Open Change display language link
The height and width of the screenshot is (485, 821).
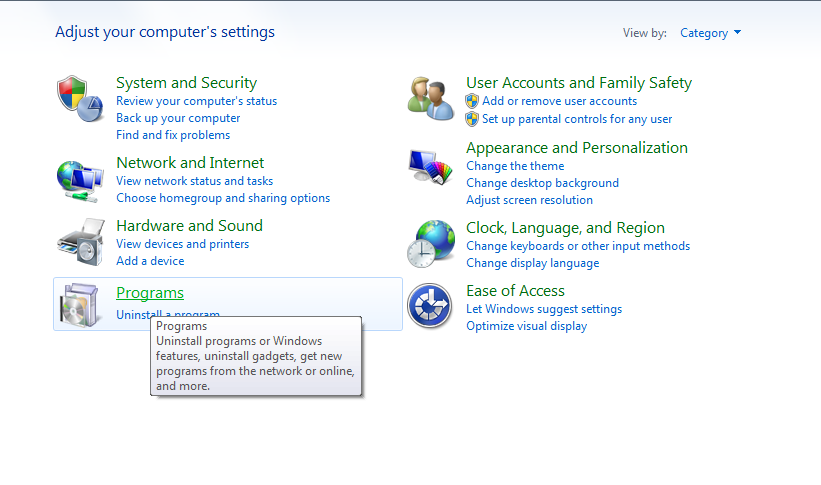click(532, 263)
